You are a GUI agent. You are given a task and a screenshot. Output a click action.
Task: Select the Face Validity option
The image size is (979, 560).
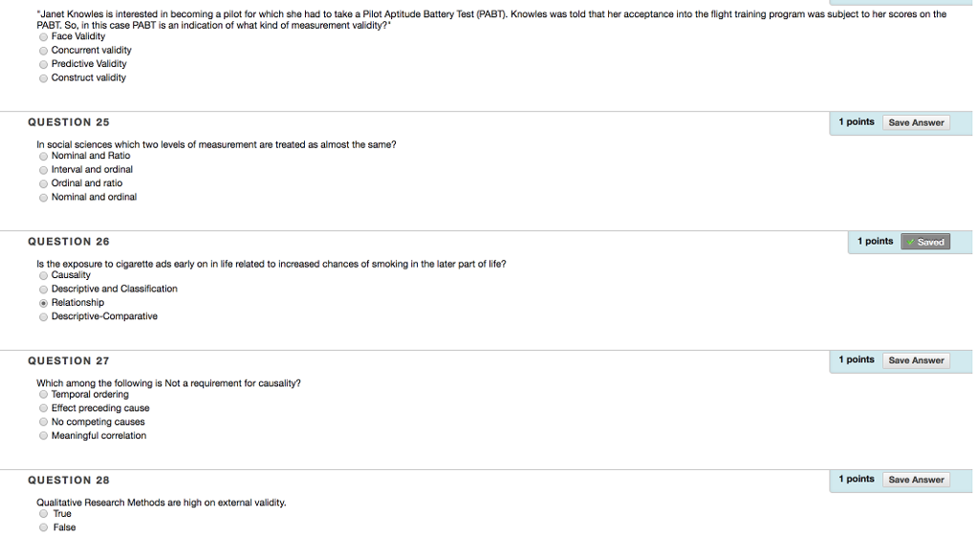click(x=44, y=36)
